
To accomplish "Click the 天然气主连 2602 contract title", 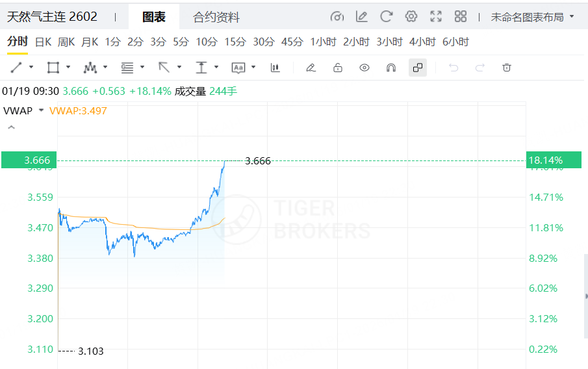I will [x=52, y=16].
